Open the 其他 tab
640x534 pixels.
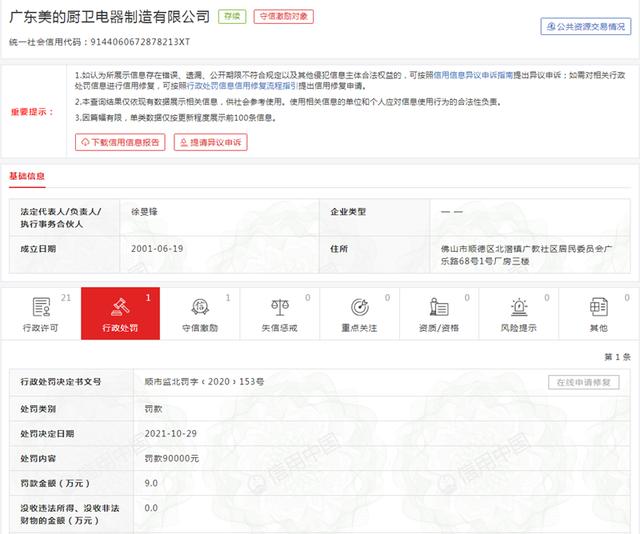click(x=598, y=314)
